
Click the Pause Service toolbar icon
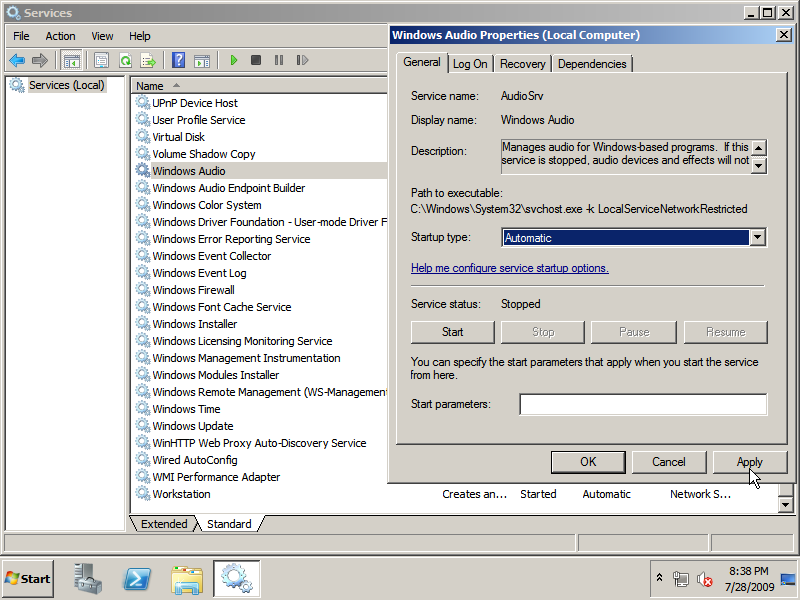pyautogui.click(x=279, y=61)
